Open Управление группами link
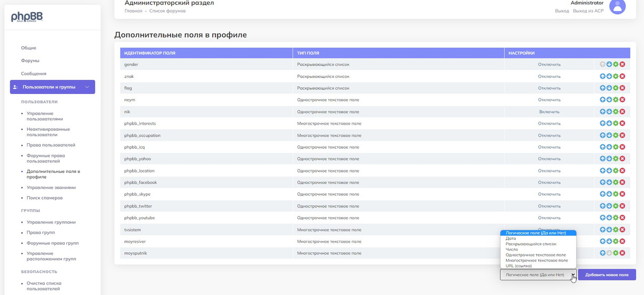The height and width of the screenshot is (295, 644). 51,222
